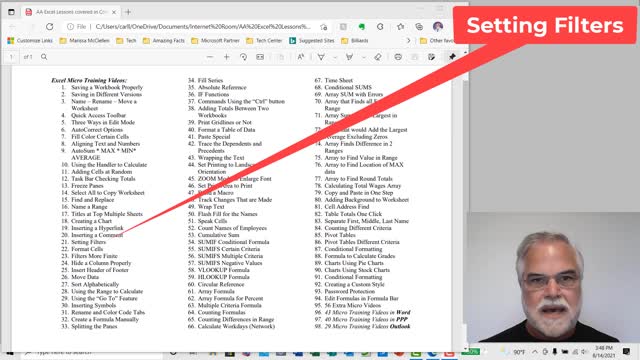640x360 pixels.
Task: Expand the Draw tool options arrow
Action: click(x=335, y=57)
